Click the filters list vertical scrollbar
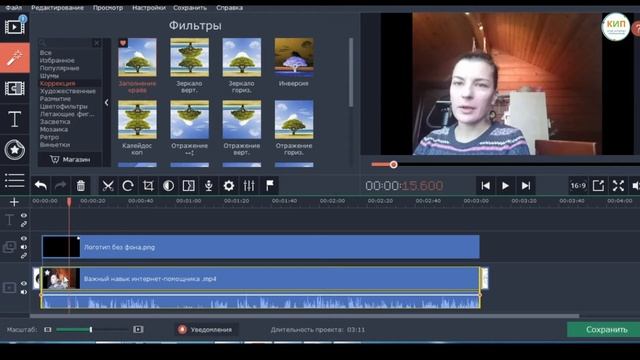 (x=351, y=73)
